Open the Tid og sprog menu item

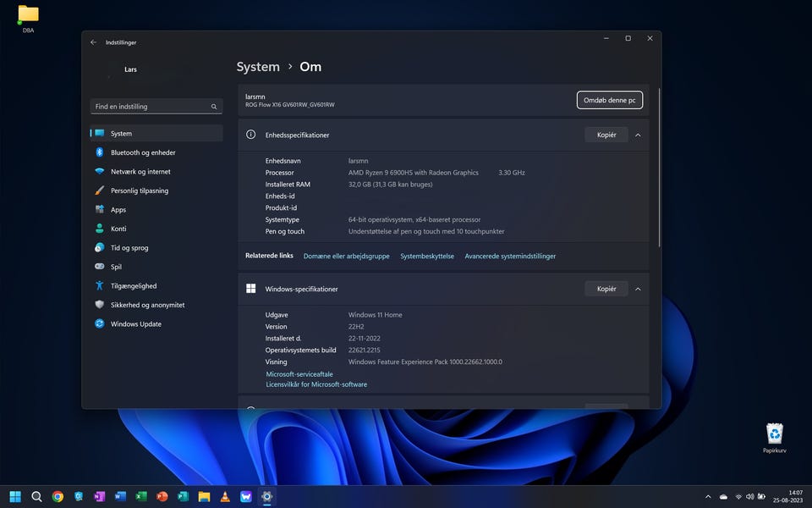tap(129, 248)
